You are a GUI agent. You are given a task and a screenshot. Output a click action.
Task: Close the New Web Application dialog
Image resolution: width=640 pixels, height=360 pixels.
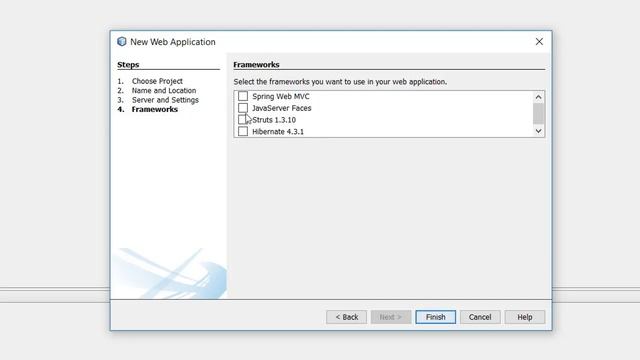click(539, 42)
